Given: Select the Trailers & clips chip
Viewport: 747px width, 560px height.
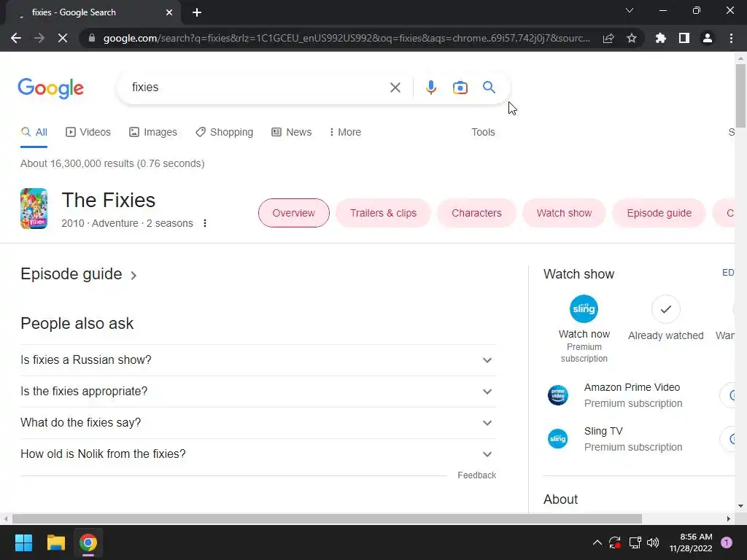Looking at the screenshot, I should [x=384, y=213].
